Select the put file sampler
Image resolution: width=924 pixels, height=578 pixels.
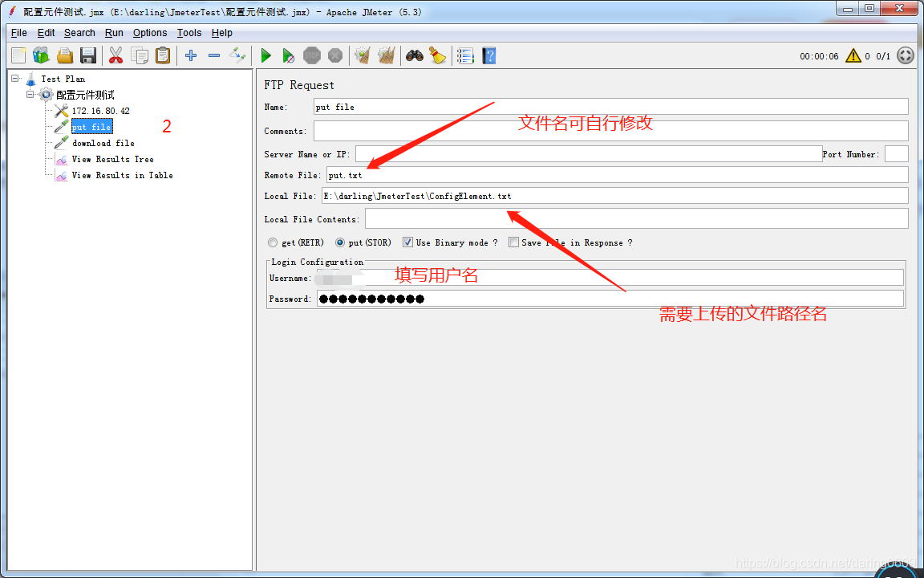(91, 127)
